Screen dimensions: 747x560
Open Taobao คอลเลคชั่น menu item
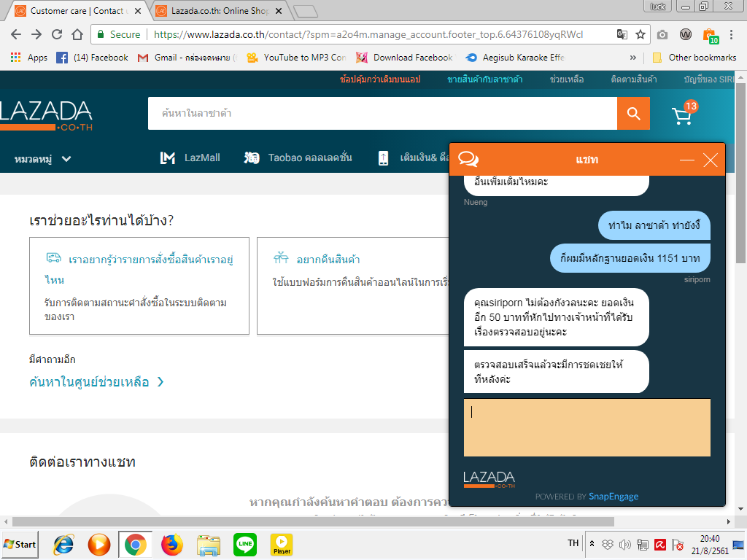coord(298,157)
